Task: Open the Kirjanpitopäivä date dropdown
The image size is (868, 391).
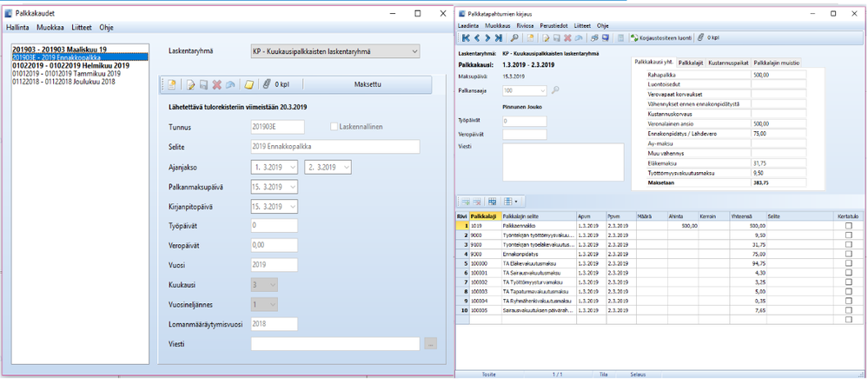Action: click(292, 206)
